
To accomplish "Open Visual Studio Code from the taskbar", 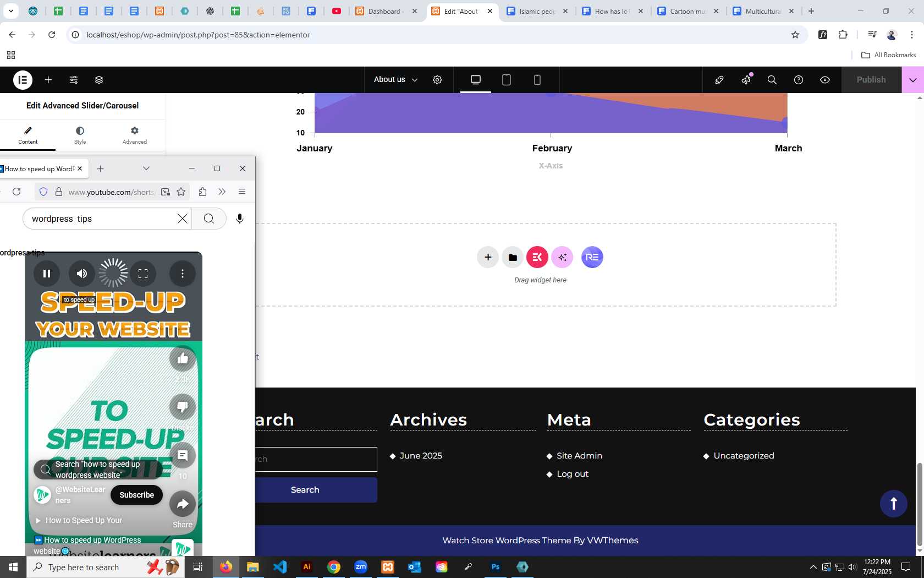I will (280, 567).
